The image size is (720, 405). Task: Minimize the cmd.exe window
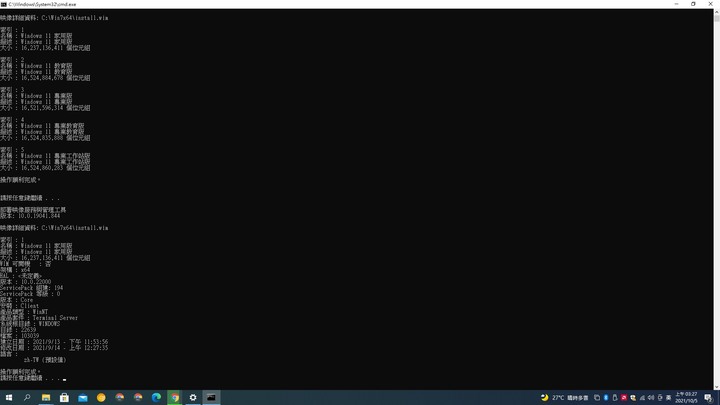tap(676, 4)
